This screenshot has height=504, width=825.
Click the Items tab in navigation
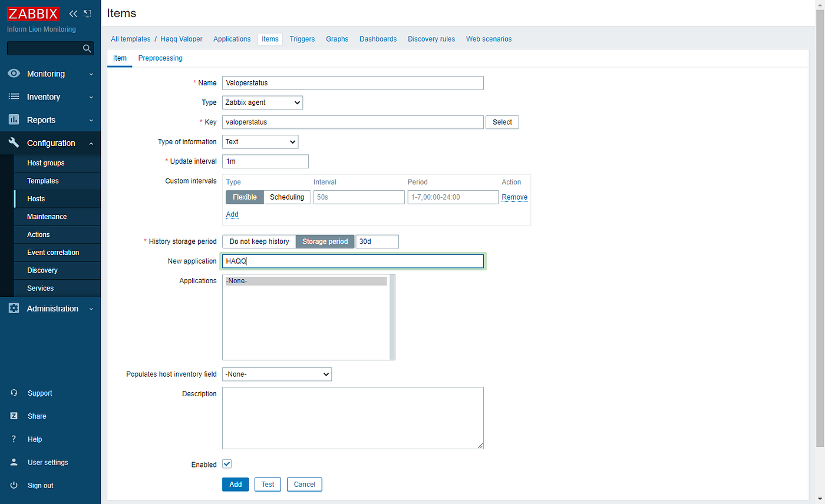270,39
